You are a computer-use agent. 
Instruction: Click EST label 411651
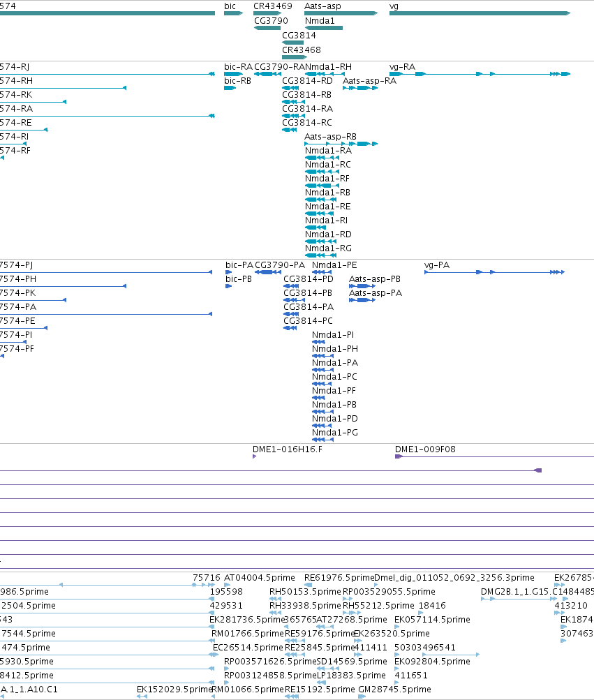pyautogui.click(x=411, y=676)
